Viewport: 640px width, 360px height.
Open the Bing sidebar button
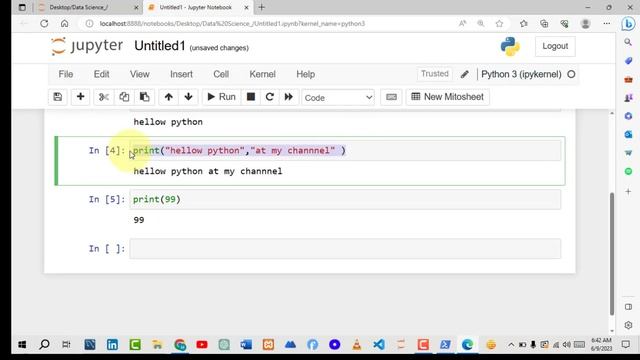[628, 24]
